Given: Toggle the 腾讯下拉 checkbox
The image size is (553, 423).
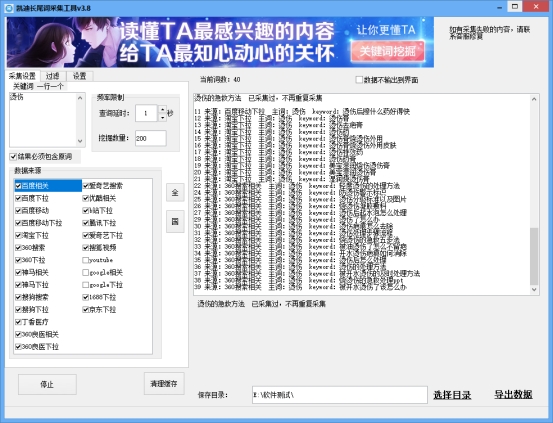Looking at the screenshot, I should 86,223.
